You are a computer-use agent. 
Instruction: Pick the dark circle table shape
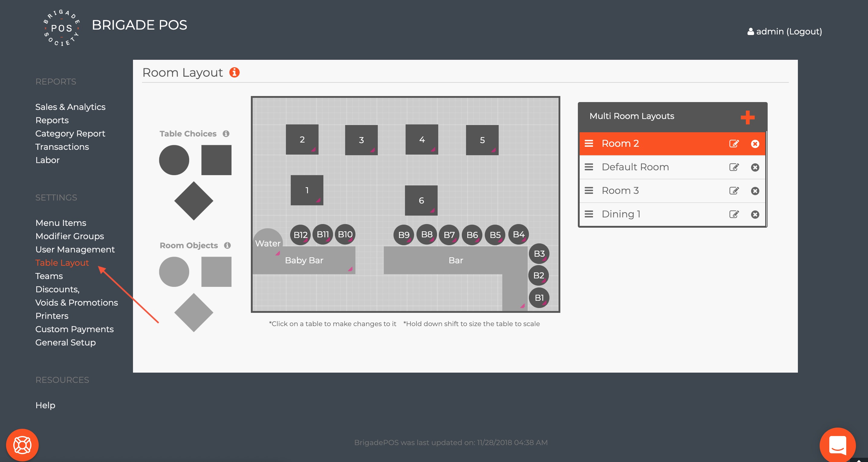point(174,160)
